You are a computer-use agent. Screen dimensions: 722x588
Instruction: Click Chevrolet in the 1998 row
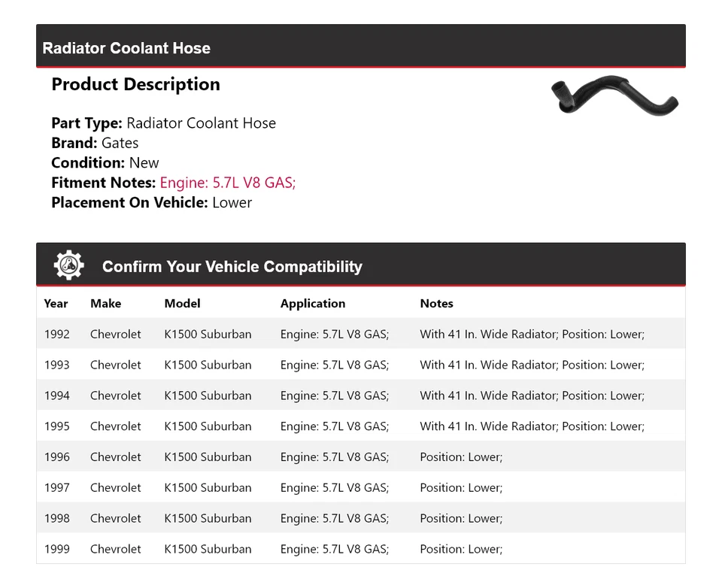click(115, 519)
